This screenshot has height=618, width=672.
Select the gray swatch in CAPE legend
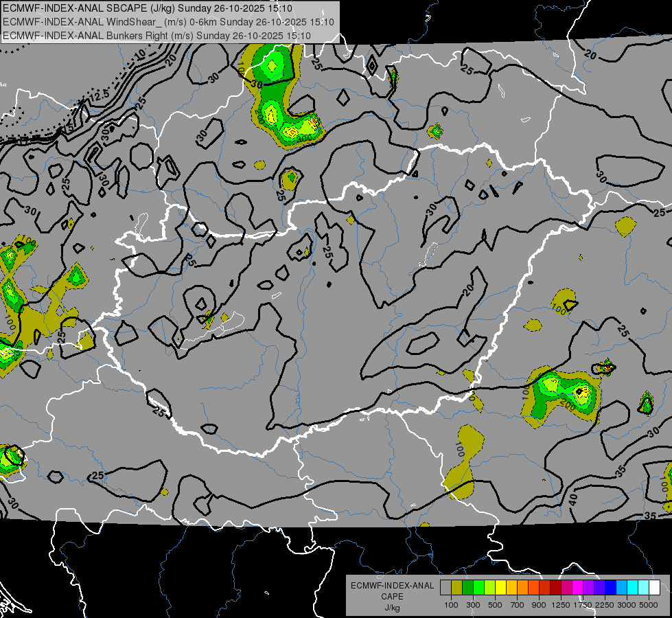[x=445, y=587]
